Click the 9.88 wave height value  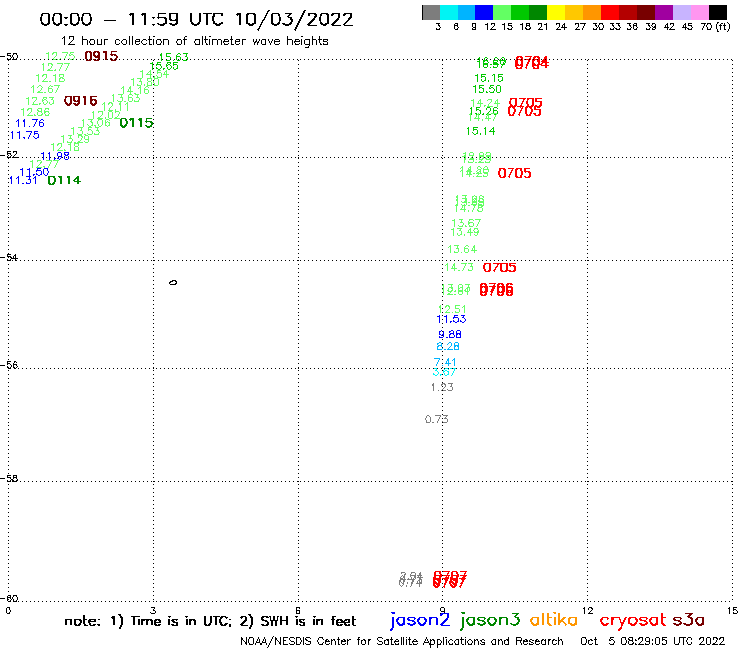click(450, 335)
